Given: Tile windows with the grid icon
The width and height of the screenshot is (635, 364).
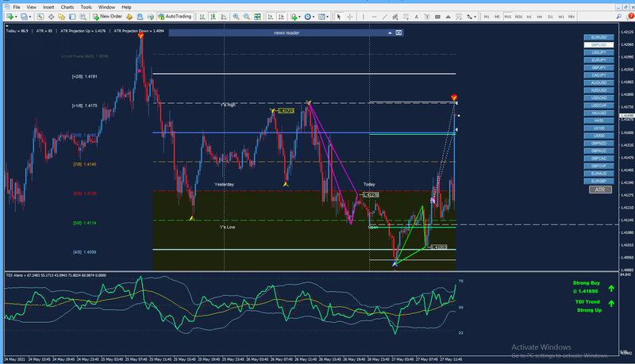Looking at the screenshot, I should [x=257, y=17].
